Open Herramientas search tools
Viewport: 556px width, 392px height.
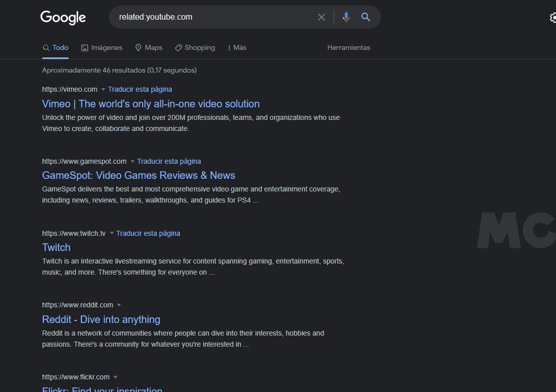point(348,47)
